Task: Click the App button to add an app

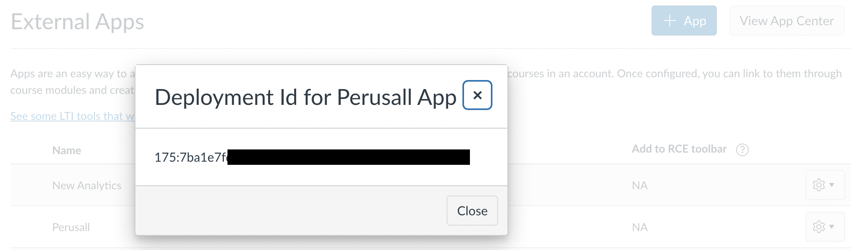Action: 684,21
